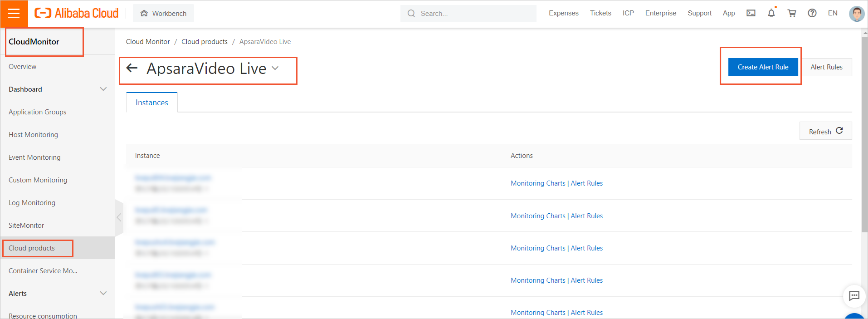Image resolution: width=868 pixels, height=319 pixels.
Task: Click the CloudMonitor sidebar title
Action: (34, 42)
